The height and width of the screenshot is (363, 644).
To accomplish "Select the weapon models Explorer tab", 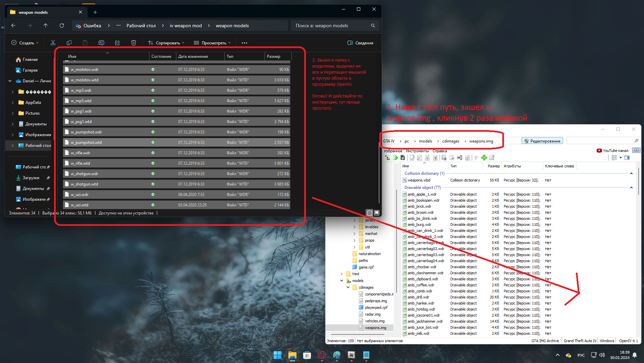I will point(46,12).
